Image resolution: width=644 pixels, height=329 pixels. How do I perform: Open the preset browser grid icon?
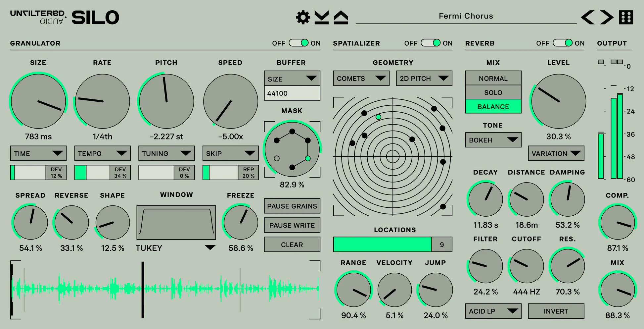(x=626, y=17)
